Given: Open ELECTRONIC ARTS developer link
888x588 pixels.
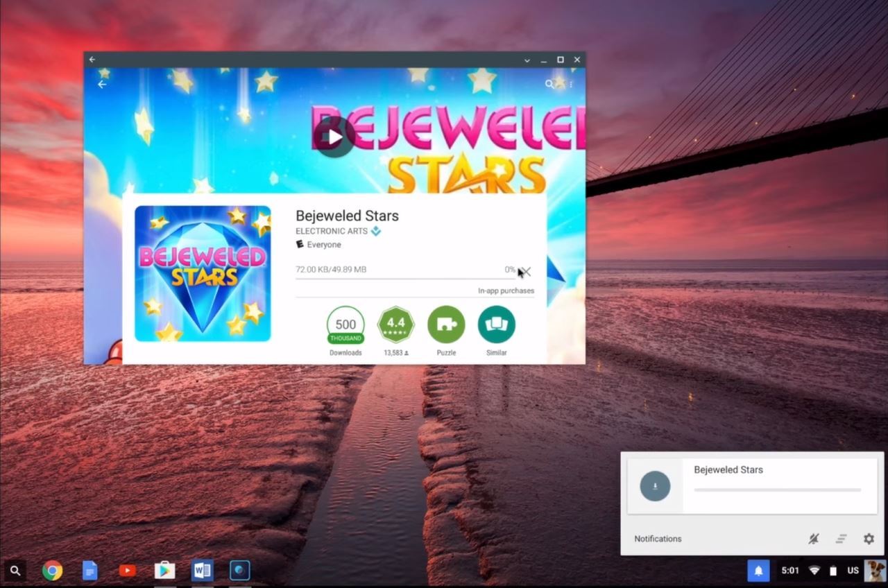Looking at the screenshot, I should pyautogui.click(x=332, y=232).
